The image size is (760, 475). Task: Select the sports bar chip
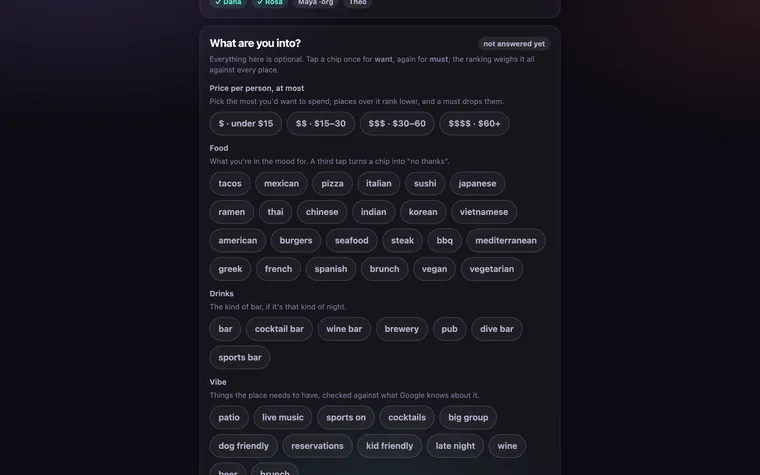pos(239,358)
